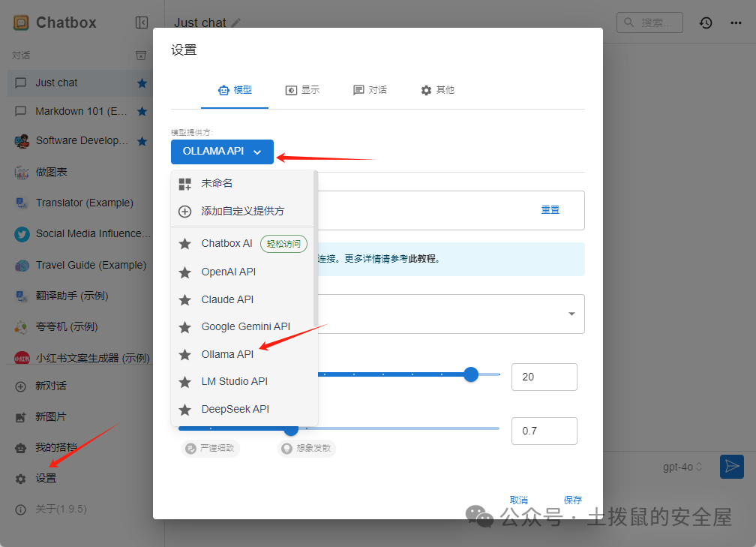Select DeepSeek API provider
Image resolution: width=756 pixels, height=547 pixels.
(242, 409)
